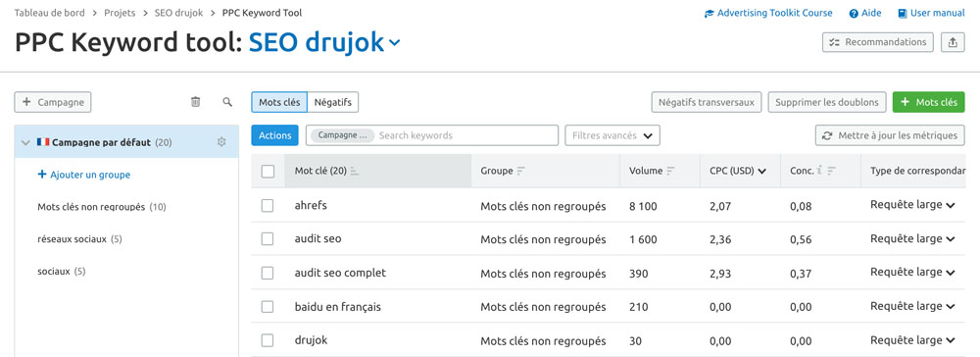Switch to the Négatifs tab

point(332,102)
